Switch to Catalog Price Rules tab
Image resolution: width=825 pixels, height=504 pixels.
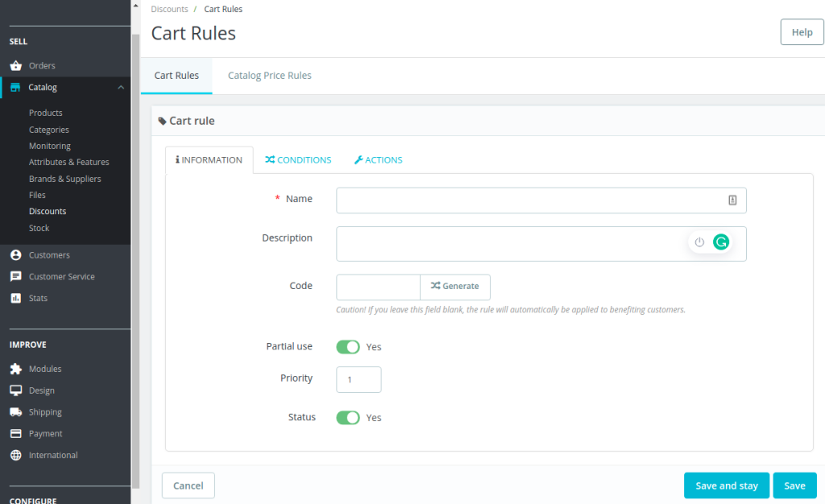click(x=269, y=76)
